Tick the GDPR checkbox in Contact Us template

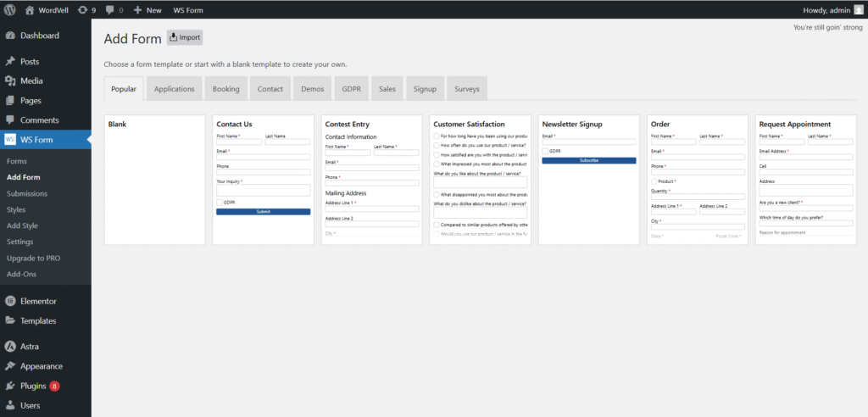(220, 202)
